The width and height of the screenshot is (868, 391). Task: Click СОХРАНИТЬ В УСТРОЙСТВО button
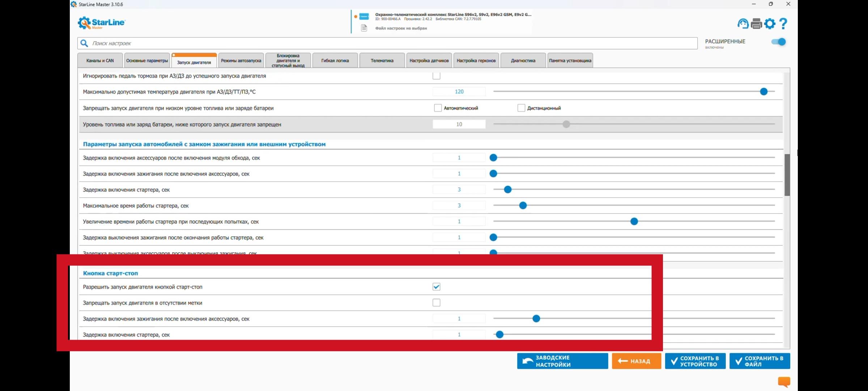pyautogui.click(x=695, y=361)
